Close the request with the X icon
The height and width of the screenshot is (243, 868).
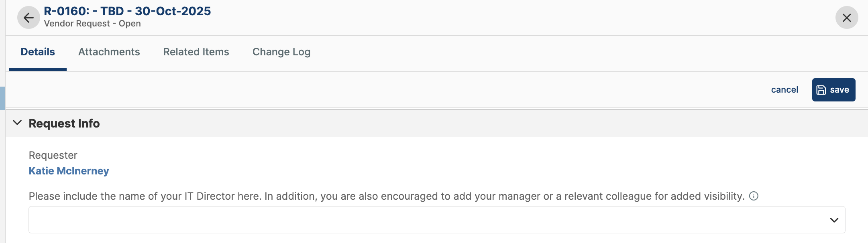[x=847, y=18]
